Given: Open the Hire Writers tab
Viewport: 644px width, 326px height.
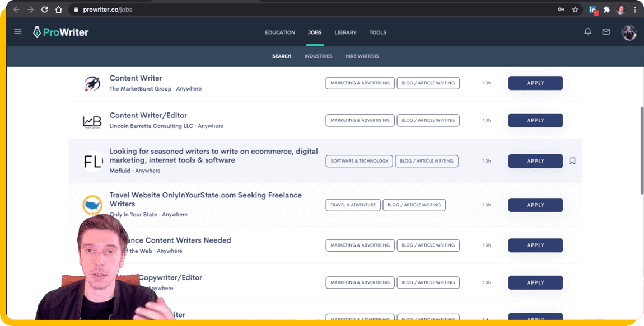Looking at the screenshot, I should pyautogui.click(x=362, y=56).
